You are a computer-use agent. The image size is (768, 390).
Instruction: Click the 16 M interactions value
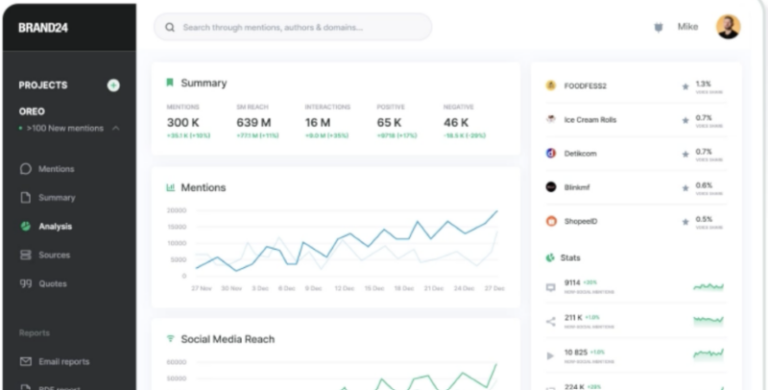tap(318, 122)
